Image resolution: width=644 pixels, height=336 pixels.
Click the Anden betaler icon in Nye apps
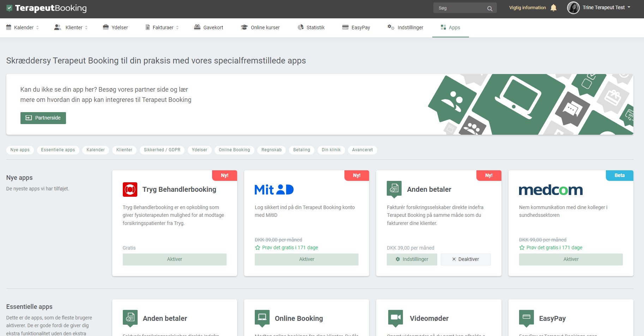coord(394,189)
